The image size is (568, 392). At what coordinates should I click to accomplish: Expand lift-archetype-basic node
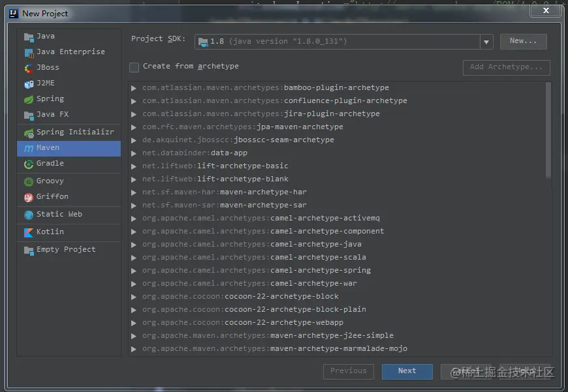coord(134,166)
